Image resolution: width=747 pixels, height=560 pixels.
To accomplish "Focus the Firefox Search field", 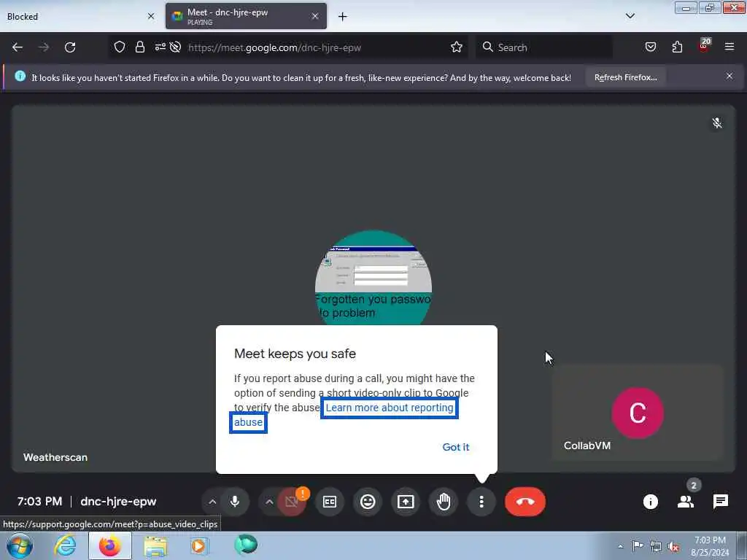I will pos(544,47).
